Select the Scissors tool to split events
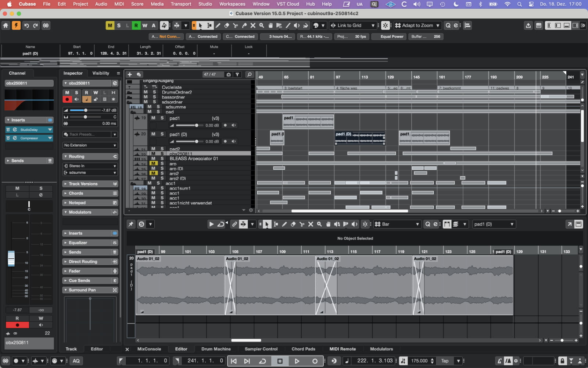Viewport: 588px width, 368px height. (x=235, y=25)
